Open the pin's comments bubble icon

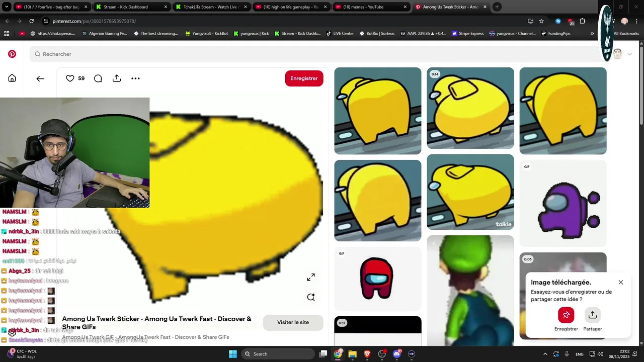tap(98, 78)
